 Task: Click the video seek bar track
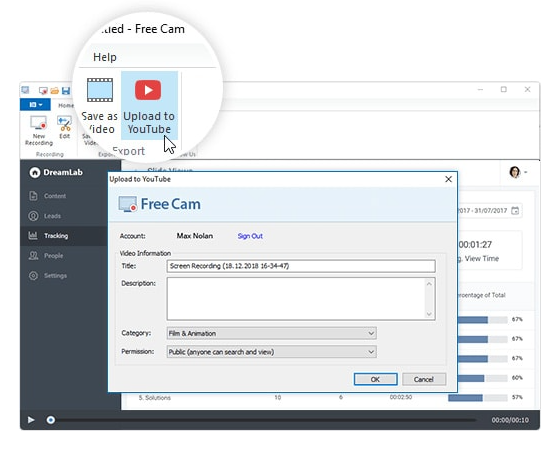coord(265,420)
